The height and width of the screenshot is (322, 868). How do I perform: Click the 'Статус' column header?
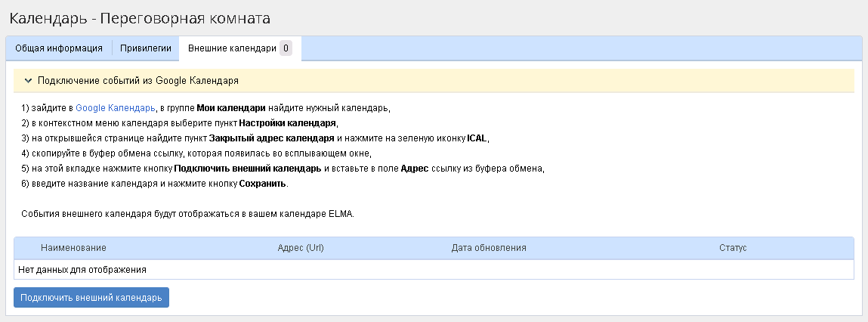click(x=732, y=248)
